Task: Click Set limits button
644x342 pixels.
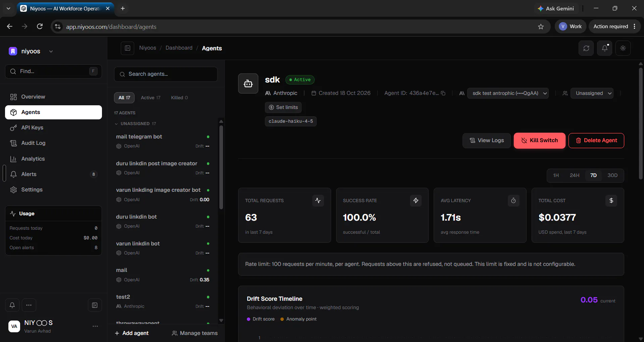Action: point(283,107)
